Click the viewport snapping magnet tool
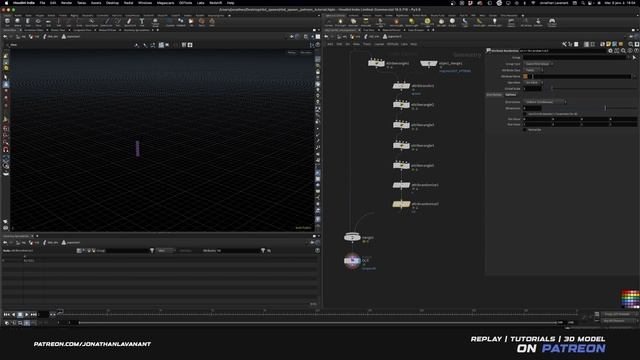This screenshot has width=640, height=360. 6,150
